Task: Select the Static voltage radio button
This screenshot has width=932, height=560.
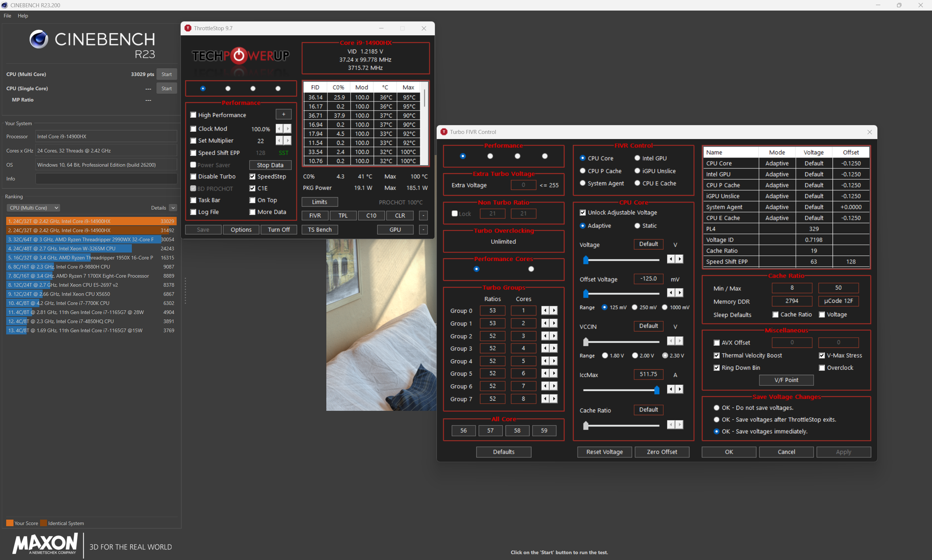Action: click(x=637, y=226)
